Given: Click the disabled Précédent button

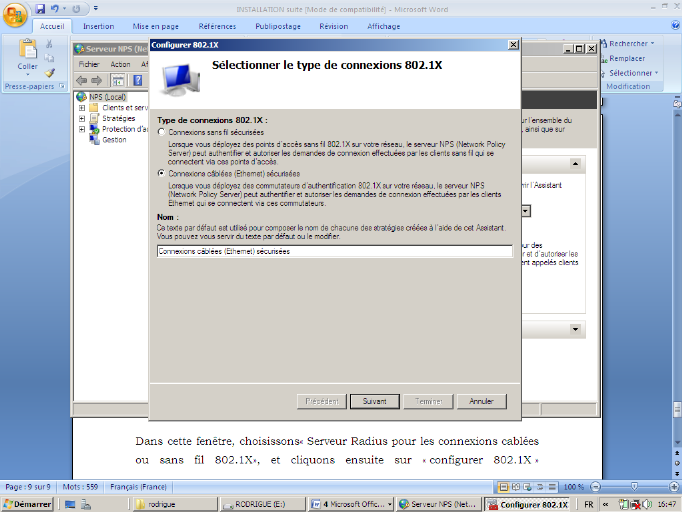Looking at the screenshot, I should tap(322, 401).
